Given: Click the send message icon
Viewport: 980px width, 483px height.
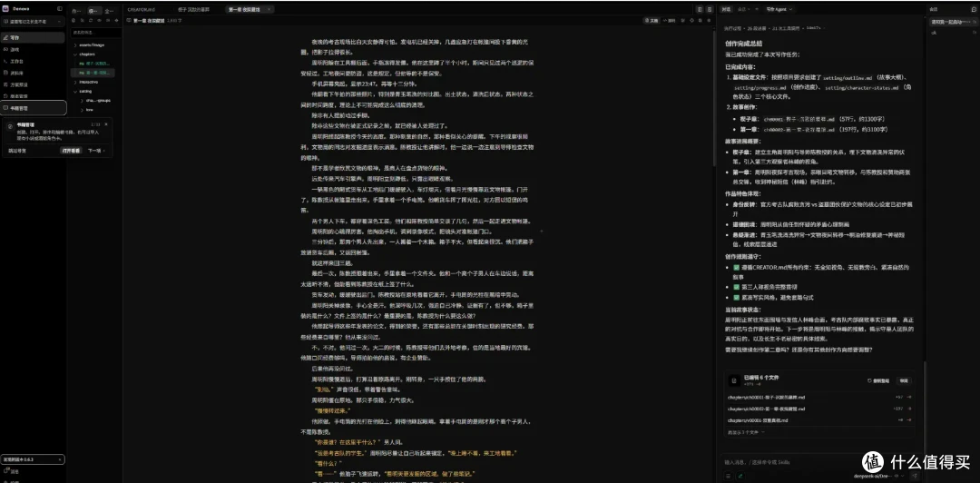Looking at the screenshot, I should click(x=915, y=476).
